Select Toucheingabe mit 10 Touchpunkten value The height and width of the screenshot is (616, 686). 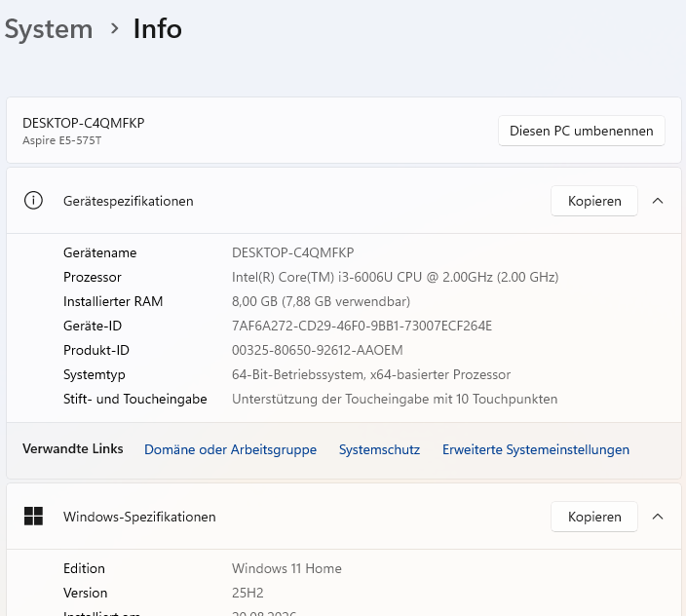point(395,399)
